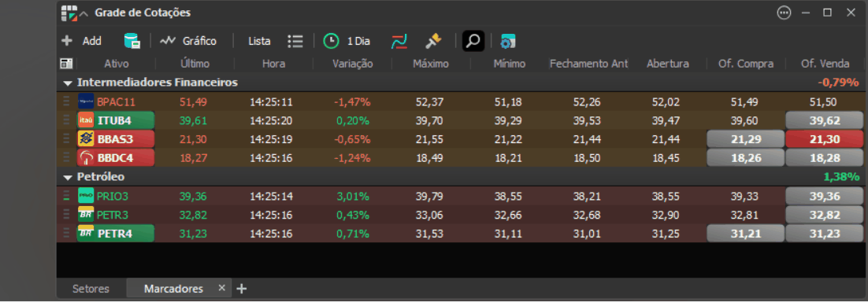This screenshot has width=868, height=302.
Task: Click the Of. Venda column header
Action: coord(825,64)
